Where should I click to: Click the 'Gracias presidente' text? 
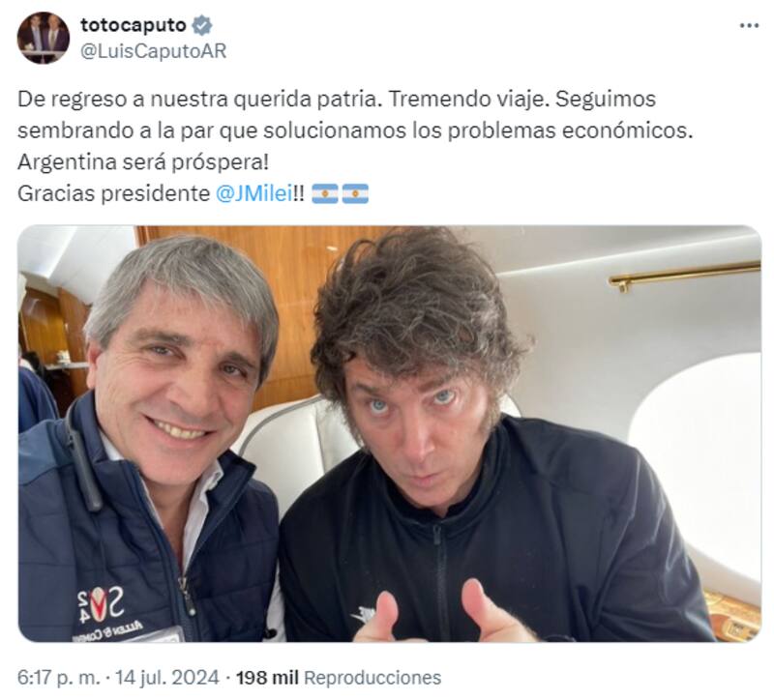(113, 194)
